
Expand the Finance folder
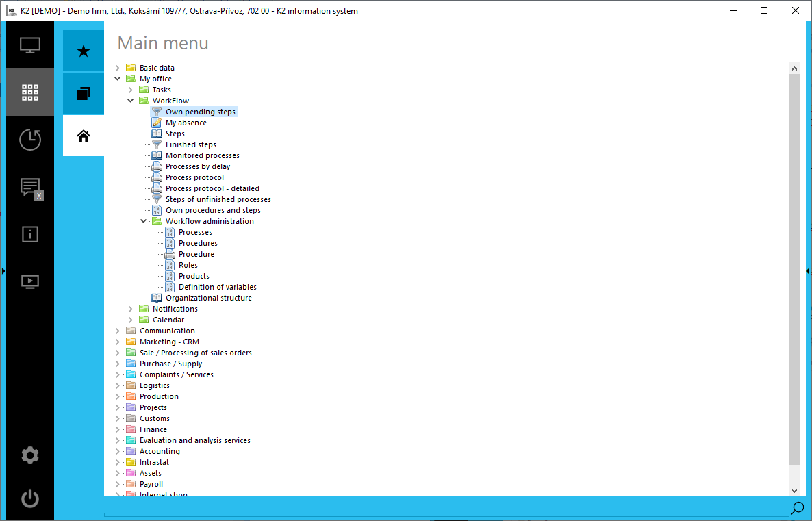pos(118,429)
